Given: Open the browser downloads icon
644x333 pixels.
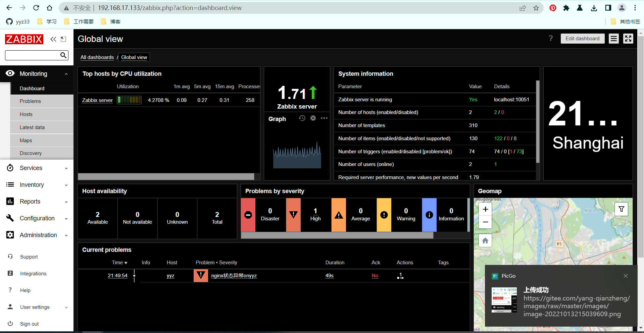Looking at the screenshot, I should (594, 8).
